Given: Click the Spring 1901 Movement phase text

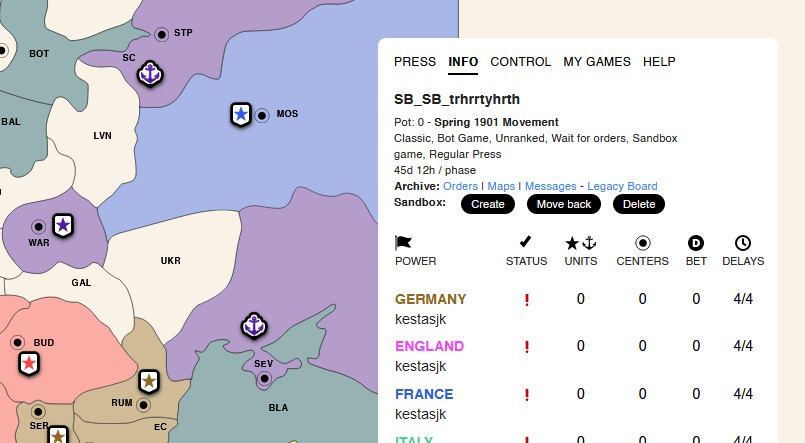Looking at the screenshot, I should (x=496, y=123).
